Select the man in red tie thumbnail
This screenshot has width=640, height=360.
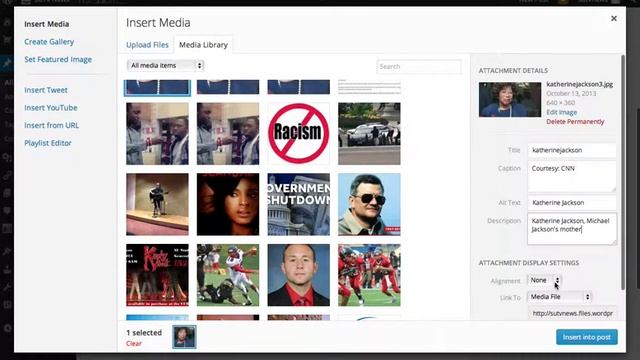click(298, 275)
